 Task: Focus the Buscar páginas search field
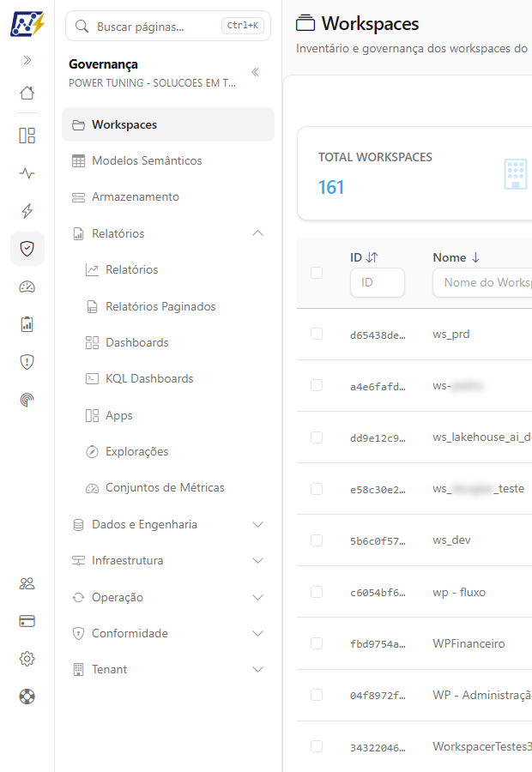coord(168,26)
